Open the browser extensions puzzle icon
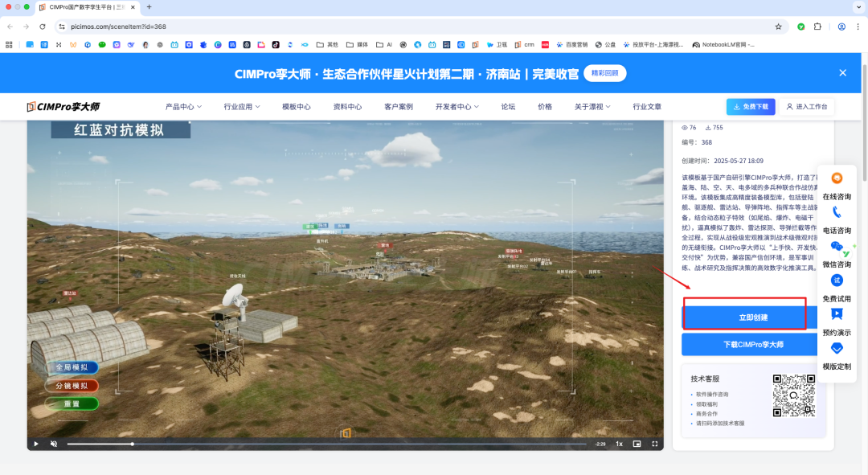 (817, 27)
